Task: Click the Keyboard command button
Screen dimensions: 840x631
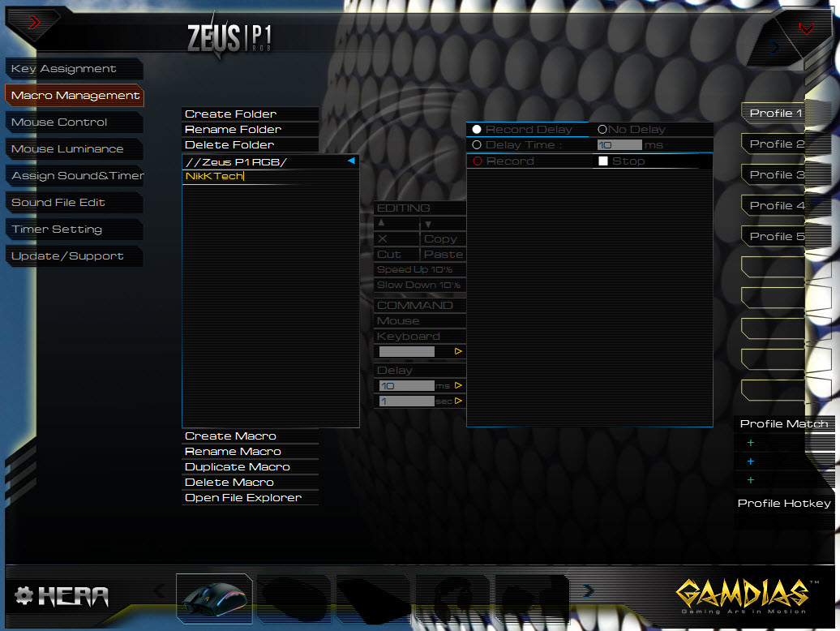Action: click(x=419, y=337)
